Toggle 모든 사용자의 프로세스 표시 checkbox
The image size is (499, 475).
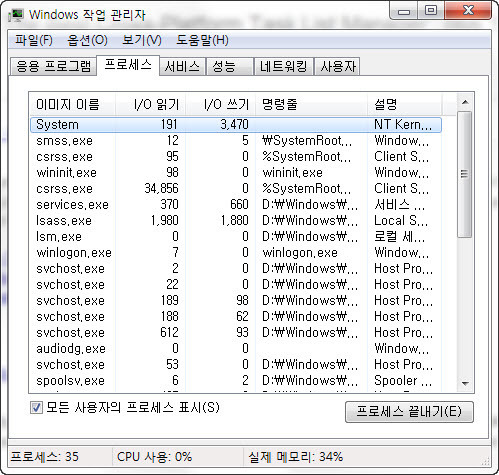[36, 407]
